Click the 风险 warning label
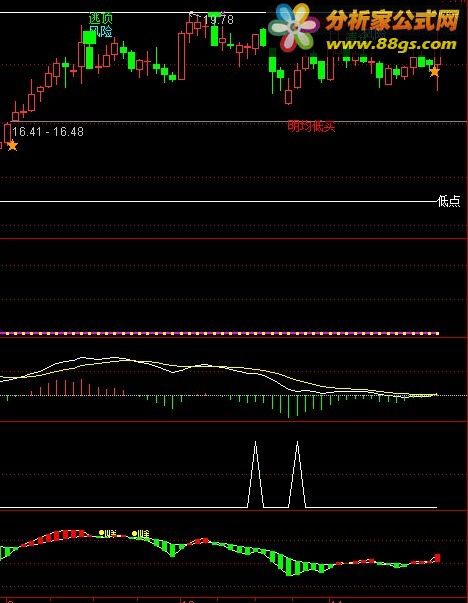This screenshot has width=468, height=603. coord(100,31)
